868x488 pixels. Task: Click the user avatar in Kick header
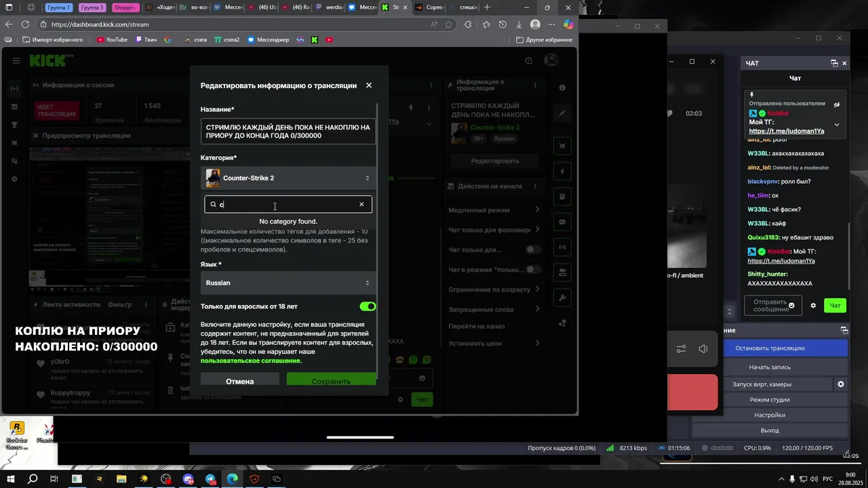click(x=551, y=60)
